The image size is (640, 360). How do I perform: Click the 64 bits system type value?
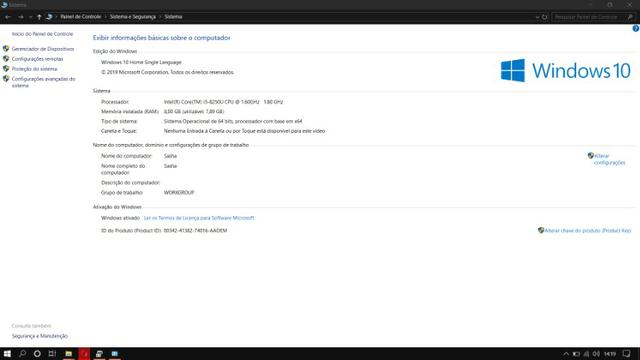[233, 121]
